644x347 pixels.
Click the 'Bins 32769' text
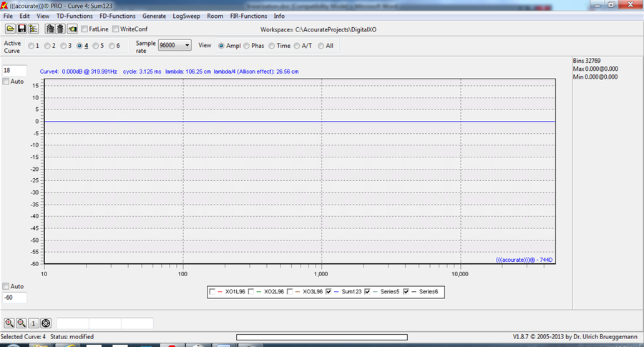click(x=587, y=61)
